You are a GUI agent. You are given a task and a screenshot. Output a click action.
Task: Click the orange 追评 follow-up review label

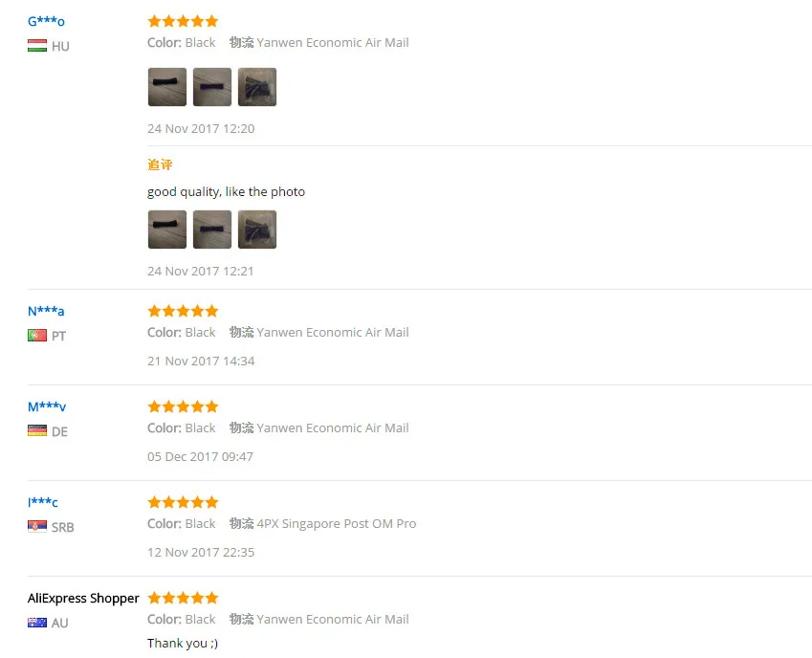[160, 164]
